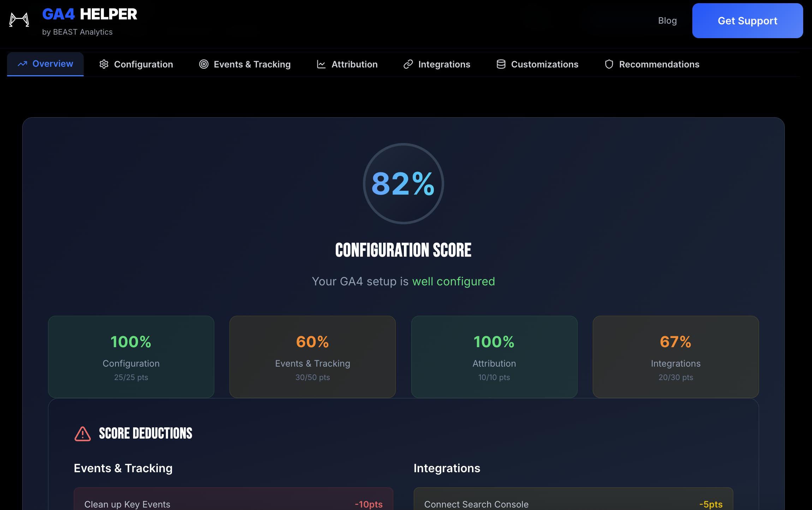Click the Clean up Key Events deduction
Screen dimensions: 812x510
[x=233, y=499]
